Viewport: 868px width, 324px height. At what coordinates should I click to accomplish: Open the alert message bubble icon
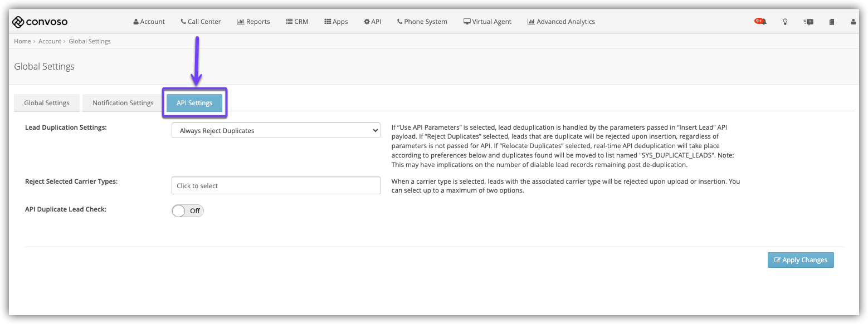tap(808, 22)
